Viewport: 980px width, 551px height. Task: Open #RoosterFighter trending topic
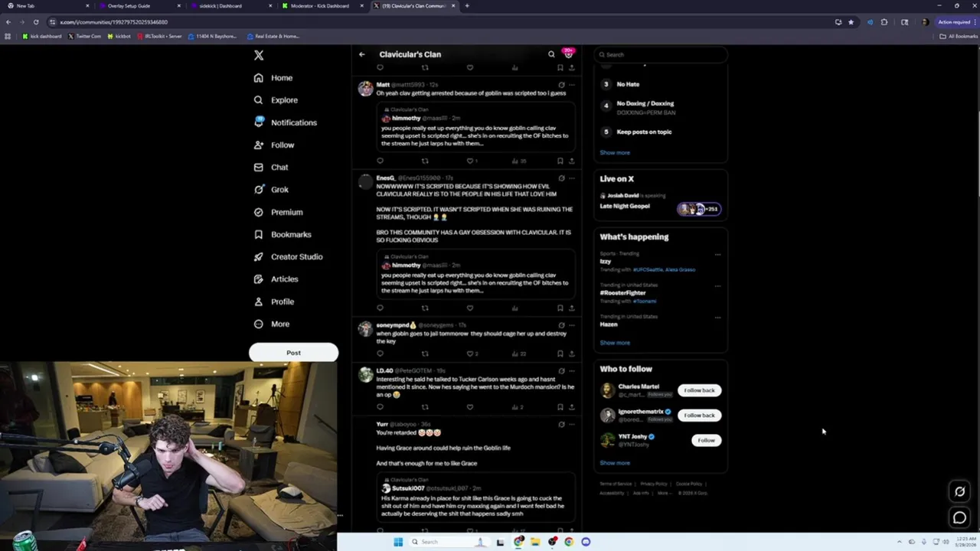pyautogui.click(x=622, y=293)
